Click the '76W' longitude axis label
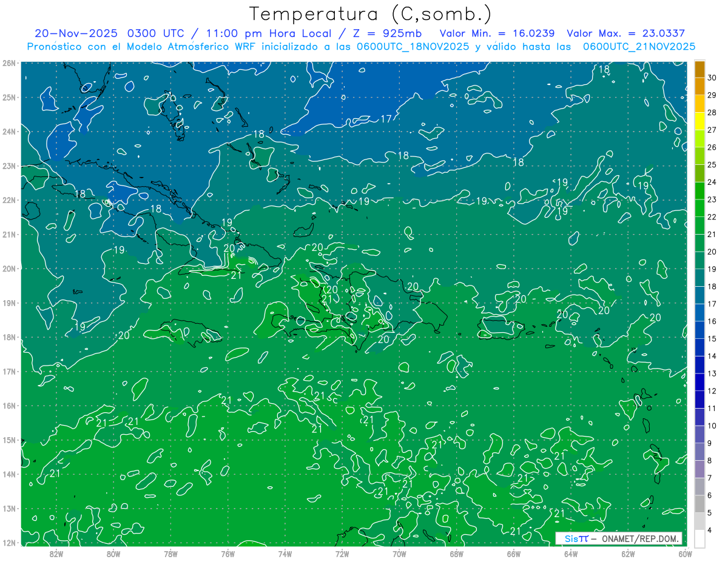 pos(228,554)
